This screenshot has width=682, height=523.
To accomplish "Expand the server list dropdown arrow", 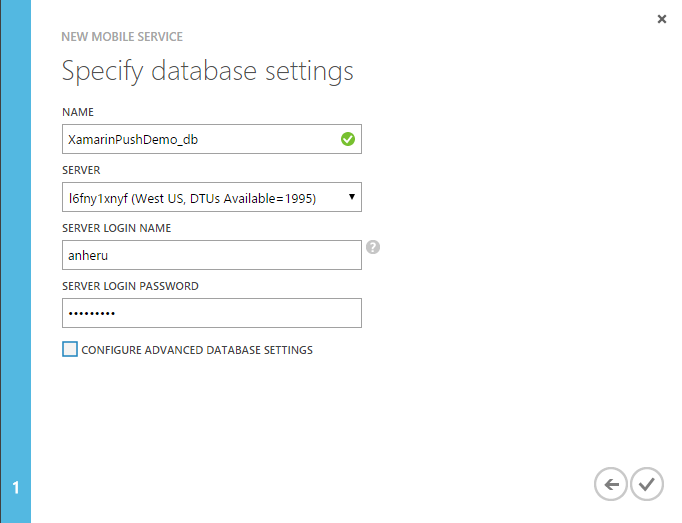I will pos(352,197).
